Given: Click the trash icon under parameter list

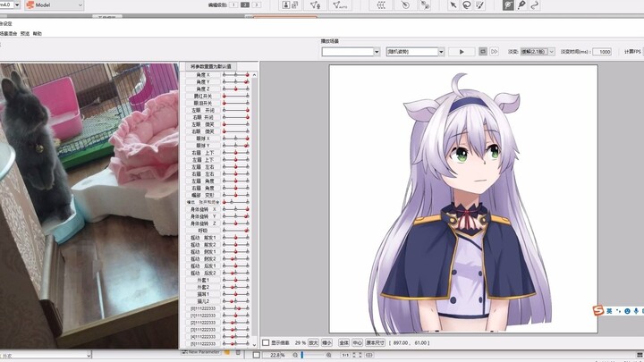Looking at the screenshot, I should coord(238,352).
